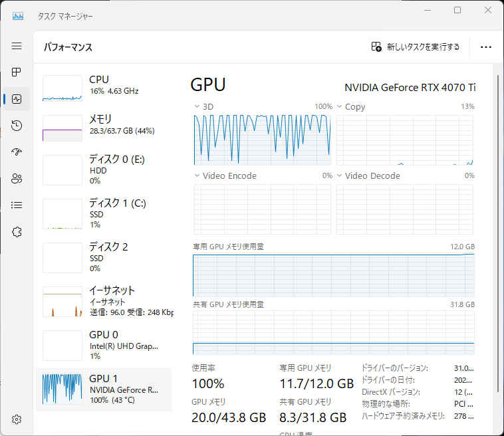
Task: Open the Startup apps page icon
Action: (x=17, y=152)
